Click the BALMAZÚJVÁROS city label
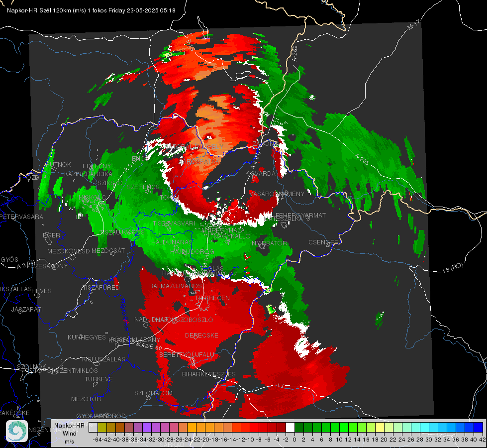The height and width of the screenshot is (448, 487). click(176, 286)
